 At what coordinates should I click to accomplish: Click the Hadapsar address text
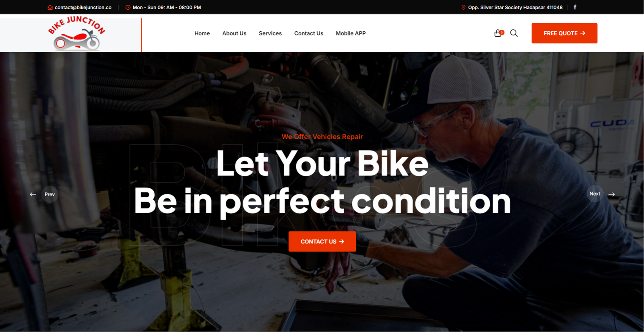click(x=515, y=7)
